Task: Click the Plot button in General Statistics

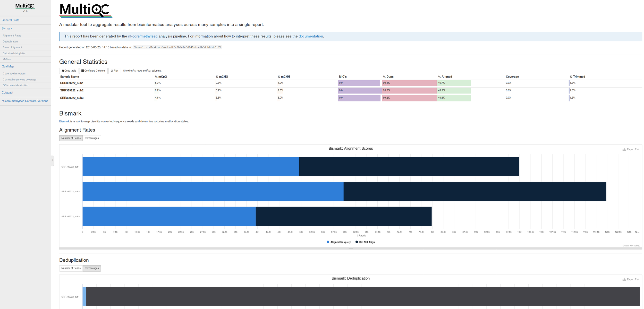Action: click(114, 71)
